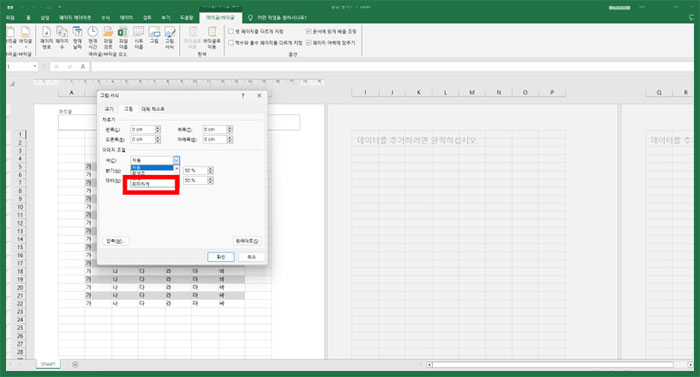Open the 삽입 (Insert) ribbon tab
The width and height of the screenshot is (700, 377).
click(x=45, y=17)
